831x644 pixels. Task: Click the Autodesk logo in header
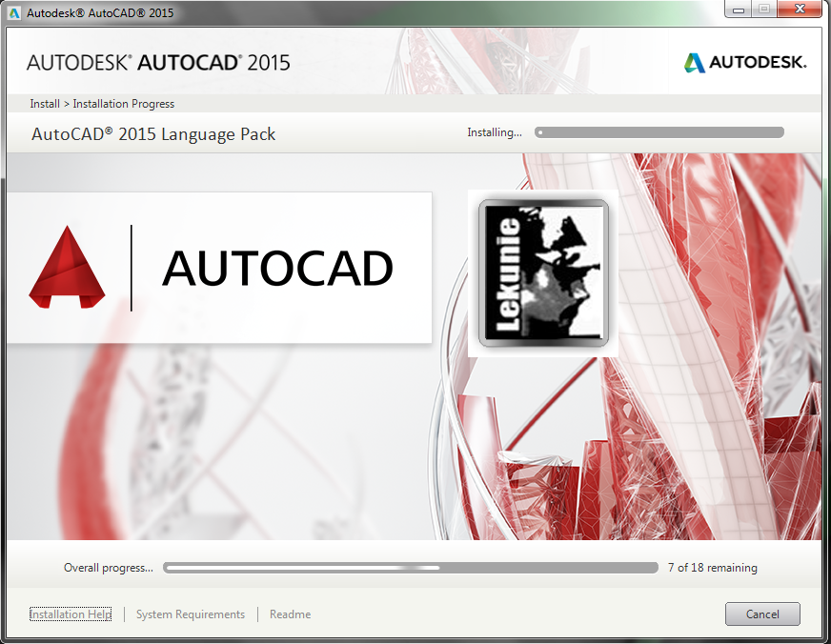[x=745, y=63]
